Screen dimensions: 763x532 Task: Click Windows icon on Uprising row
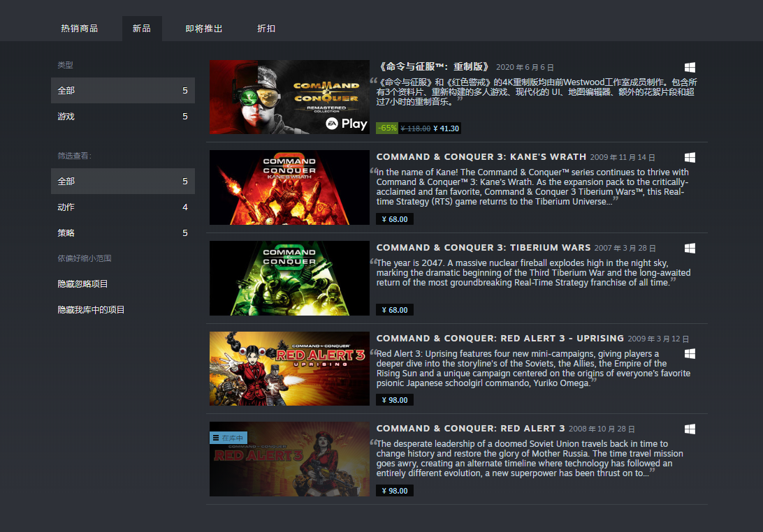click(x=690, y=353)
